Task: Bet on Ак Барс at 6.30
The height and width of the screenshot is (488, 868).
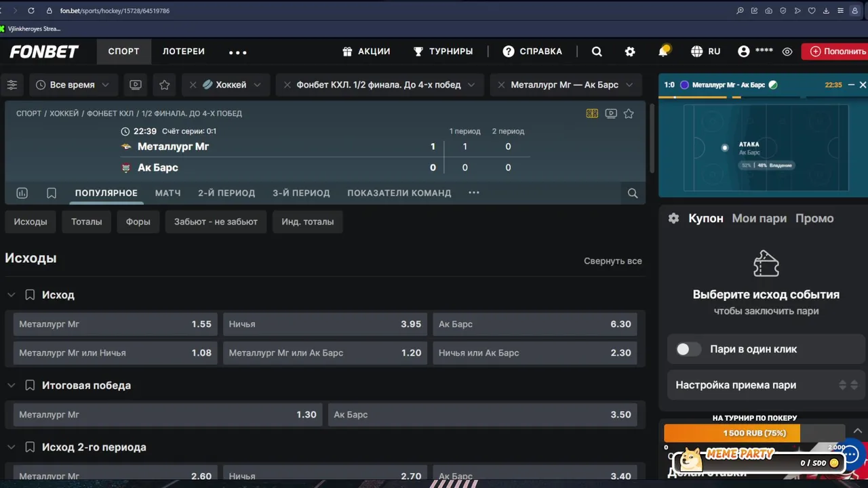Action: click(535, 324)
